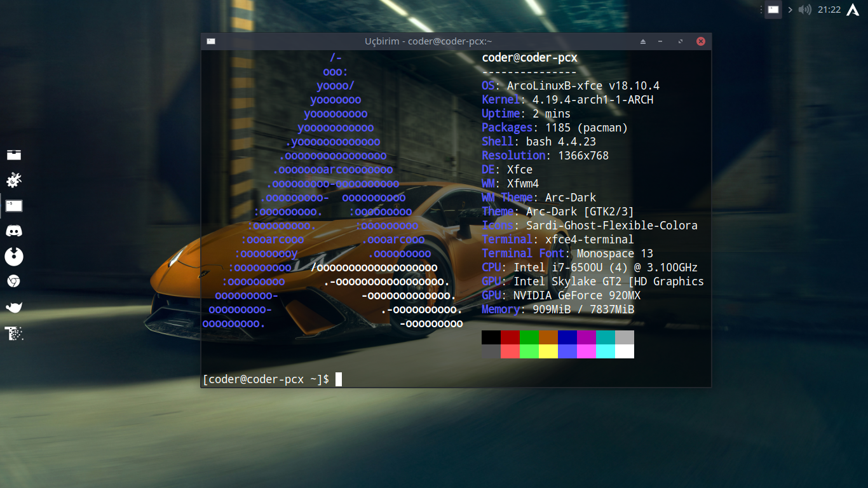Click the terminal prompt cursor after [coder@coder-pcx ~]$
This screenshot has height=488, width=868.
[339, 379]
